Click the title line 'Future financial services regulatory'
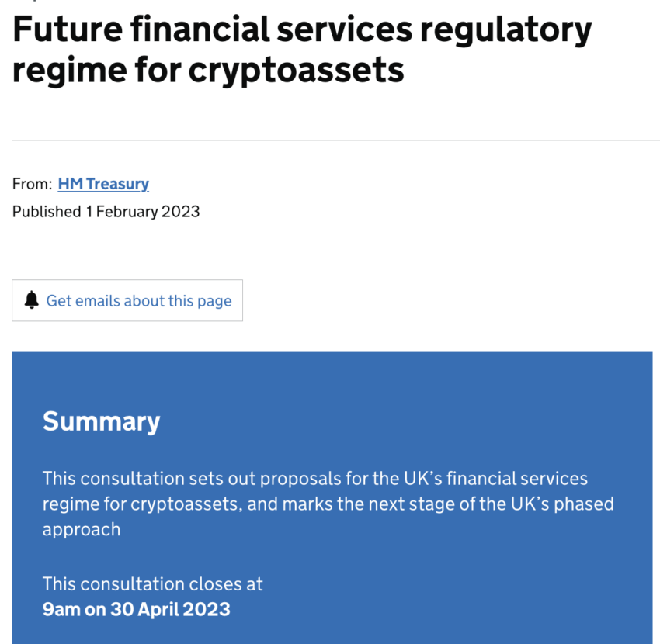This screenshot has height=644, width=660. point(302,29)
